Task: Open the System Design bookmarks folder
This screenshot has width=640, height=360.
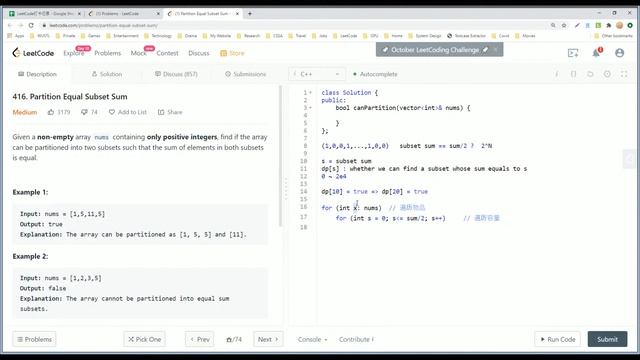Action: (x=425, y=36)
